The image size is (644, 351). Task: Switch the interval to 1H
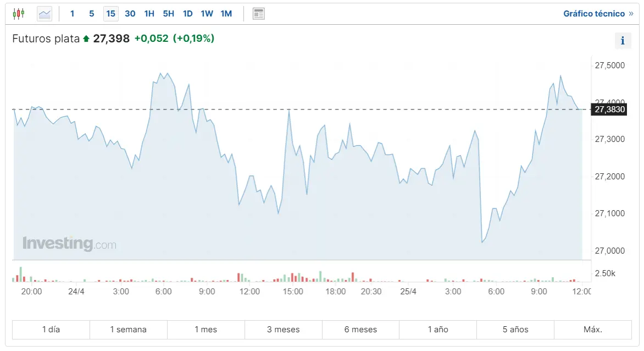tap(149, 14)
